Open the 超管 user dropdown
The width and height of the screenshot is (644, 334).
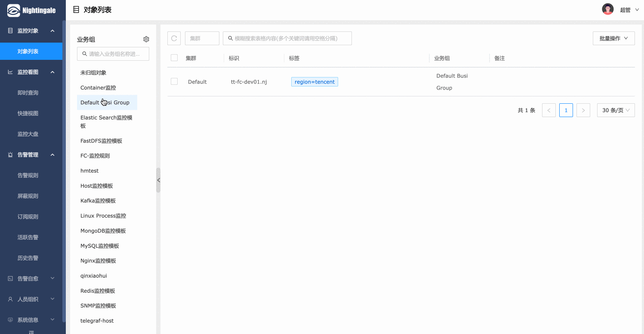click(629, 10)
